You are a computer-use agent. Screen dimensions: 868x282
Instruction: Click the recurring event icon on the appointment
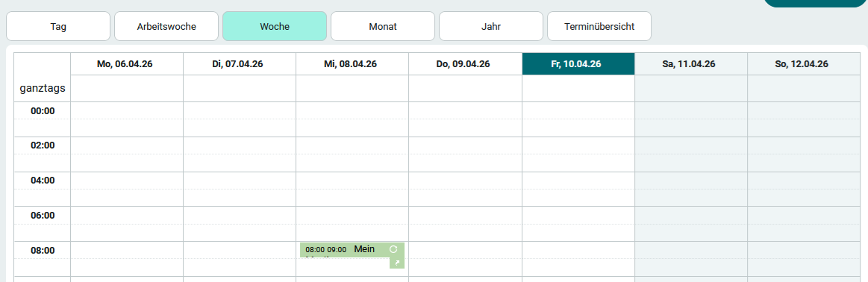393,249
